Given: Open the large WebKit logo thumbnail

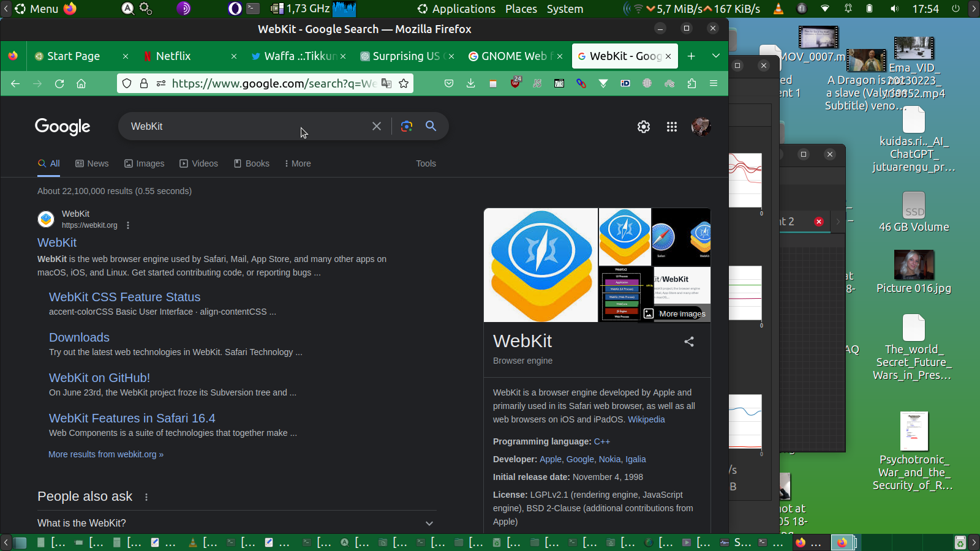Looking at the screenshot, I should coord(541,265).
